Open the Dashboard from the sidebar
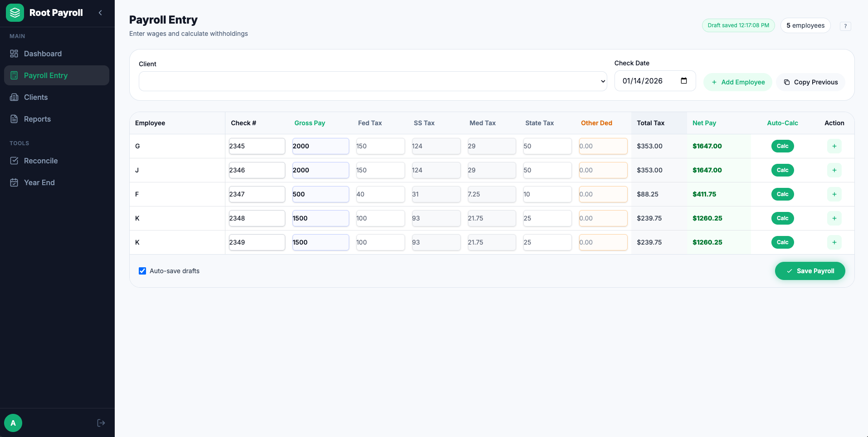Viewport: 868px width, 437px height. coord(43,54)
